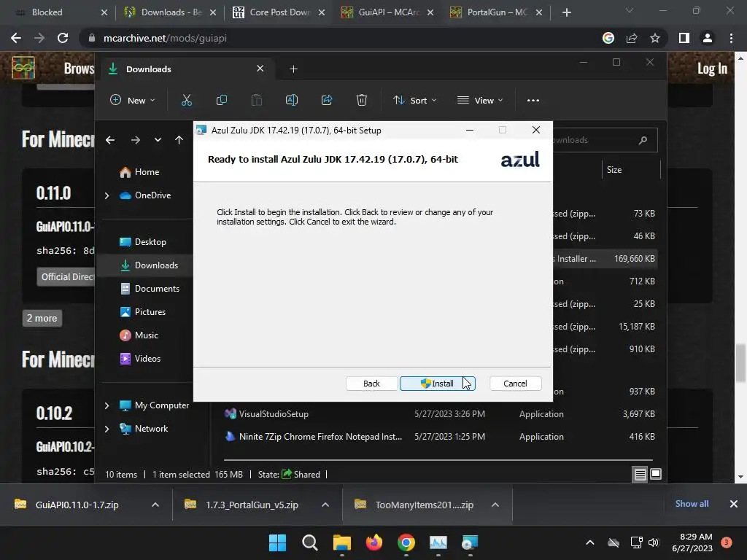The image size is (747, 560).
Task: Switch to the GuiAPI – MCArc Chrome tab
Action: click(387, 12)
